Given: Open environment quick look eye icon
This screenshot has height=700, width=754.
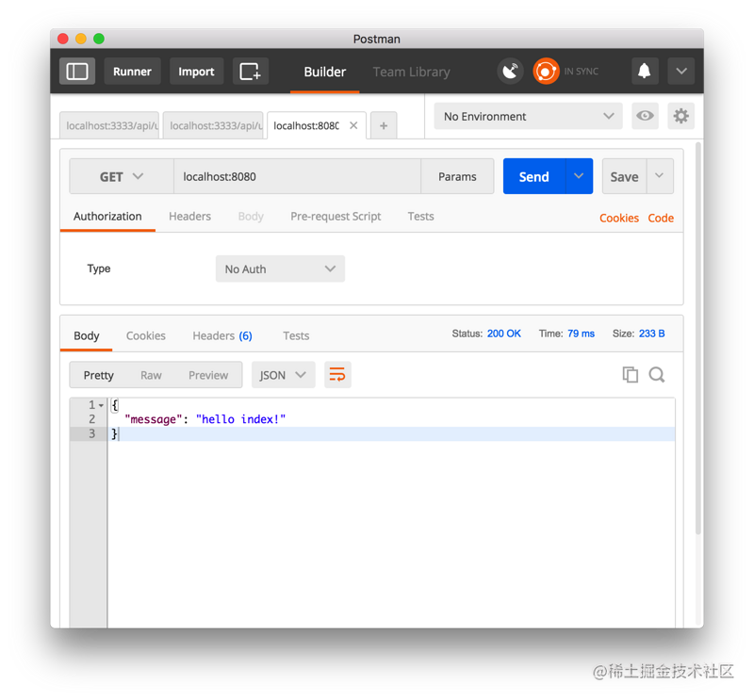Looking at the screenshot, I should point(645,116).
